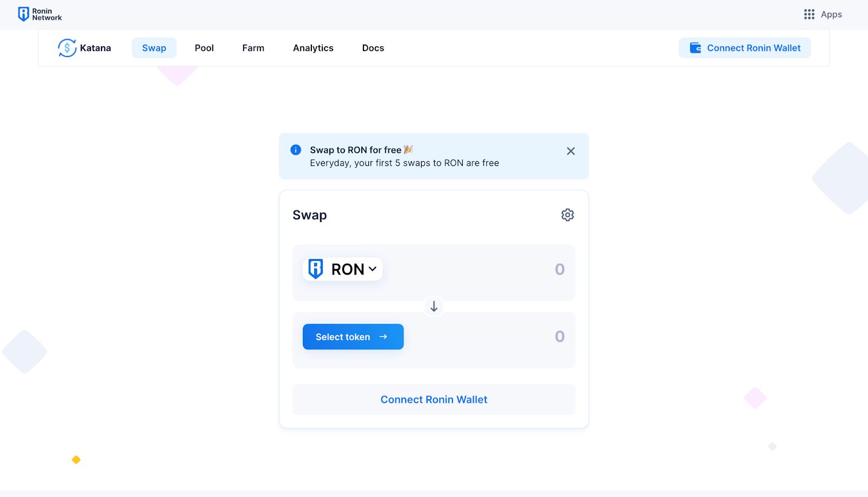Click the Select token button

[353, 337]
